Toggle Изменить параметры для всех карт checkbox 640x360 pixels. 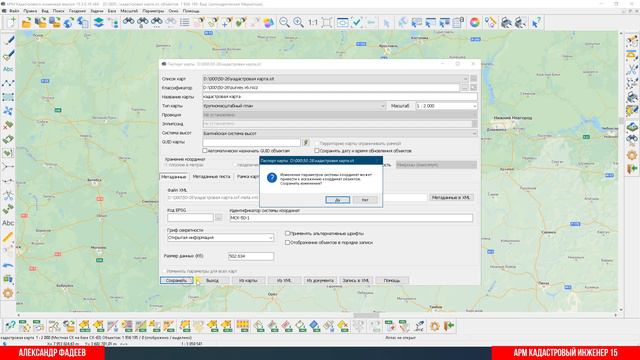point(164,271)
